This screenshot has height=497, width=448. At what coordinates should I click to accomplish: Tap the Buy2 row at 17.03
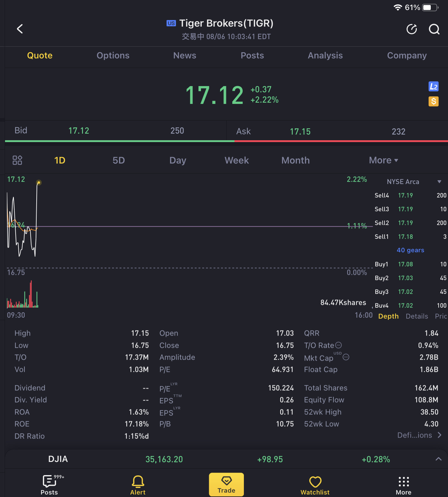coord(410,278)
